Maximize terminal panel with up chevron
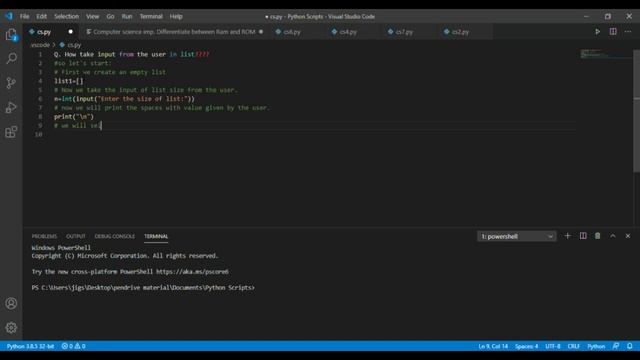Image resolution: width=640 pixels, height=360 pixels. (x=613, y=236)
